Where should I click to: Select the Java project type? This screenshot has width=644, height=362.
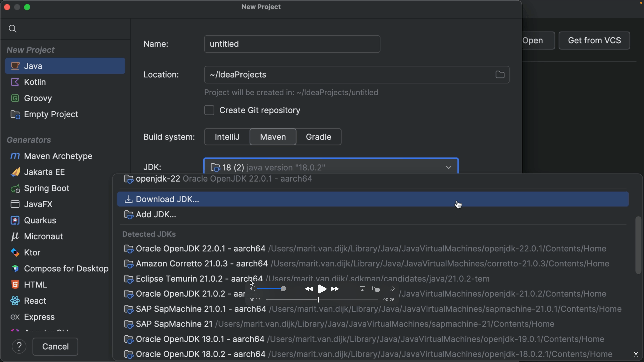click(x=65, y=66)
